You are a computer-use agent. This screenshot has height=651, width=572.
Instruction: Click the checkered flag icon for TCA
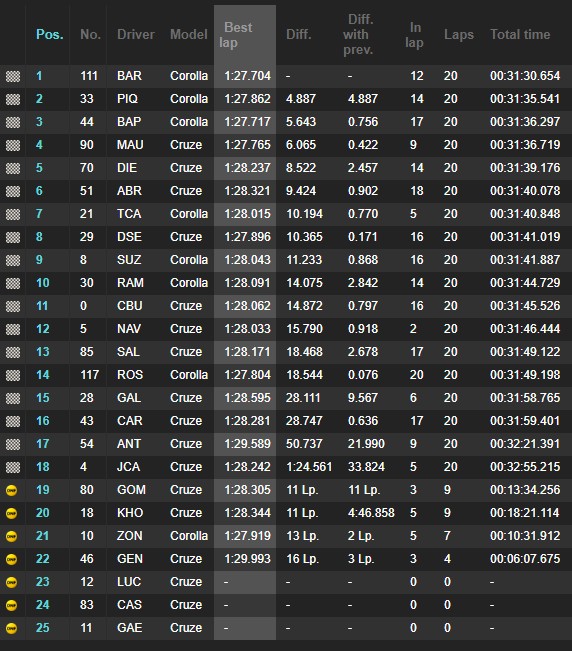click(x=12, y=214)
